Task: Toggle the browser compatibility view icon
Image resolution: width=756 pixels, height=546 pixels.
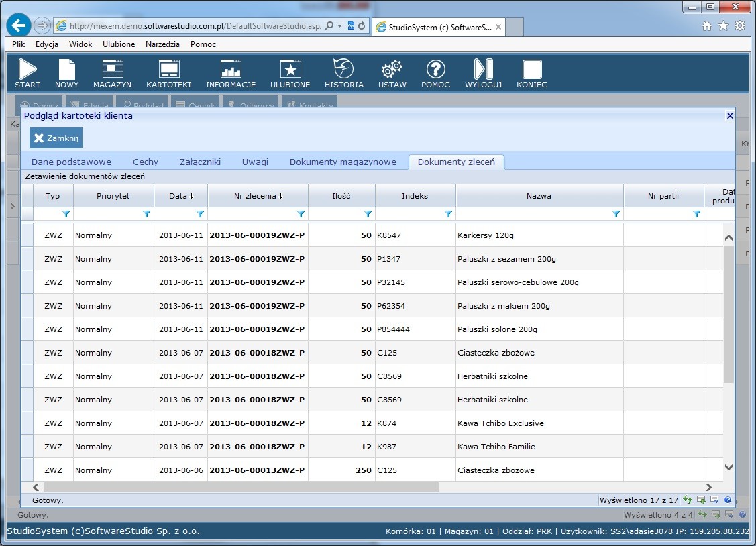Action: pyautogui.click(x=351, y=25)
